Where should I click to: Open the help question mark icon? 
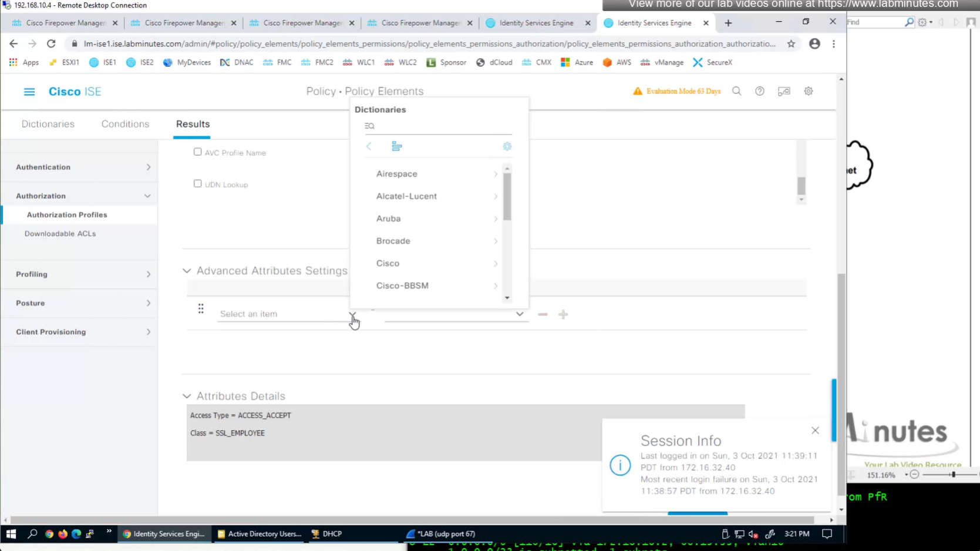click(759, 91)
